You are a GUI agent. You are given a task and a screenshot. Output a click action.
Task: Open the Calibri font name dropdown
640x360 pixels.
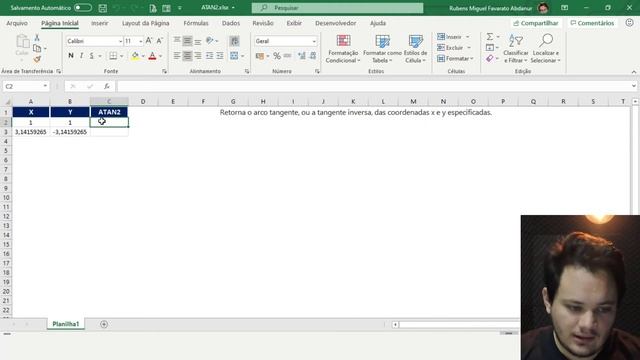point(120,41)
